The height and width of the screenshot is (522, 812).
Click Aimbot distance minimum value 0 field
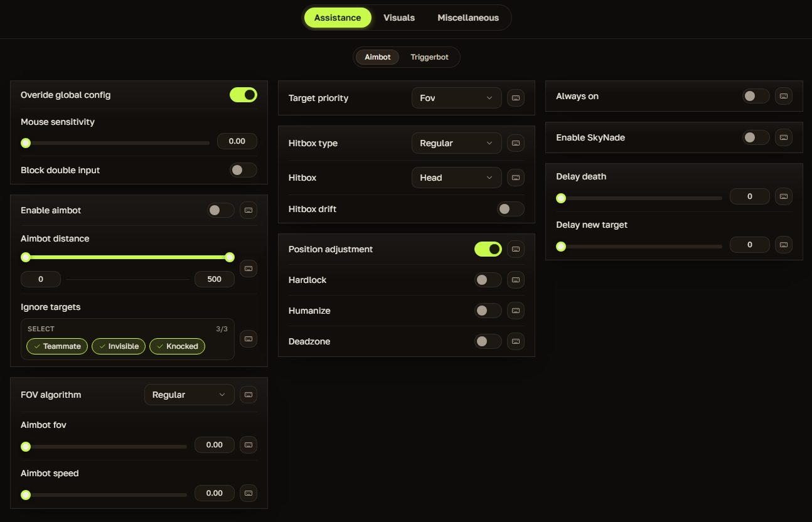coord(41,279)
